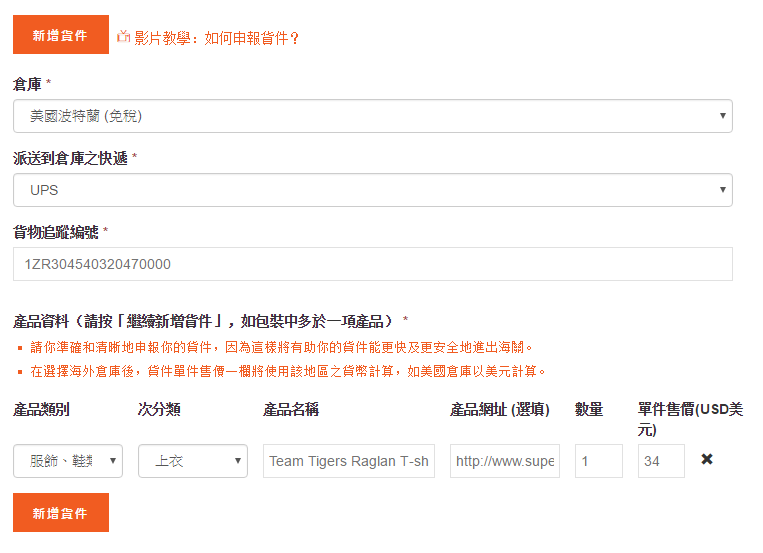Click the 派送到倉庫之快遞 field label
Image resolution: width=763 pixels, height=553 pixels.
(x=70, y=158)
